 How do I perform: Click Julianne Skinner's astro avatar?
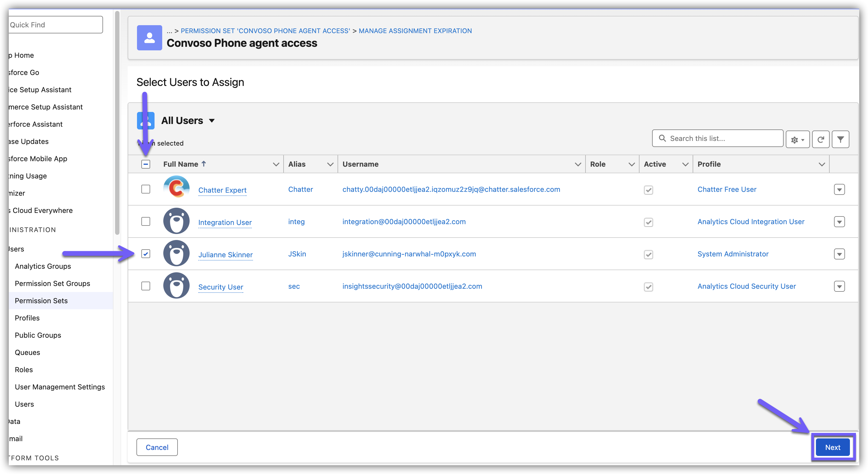(176, 253)
